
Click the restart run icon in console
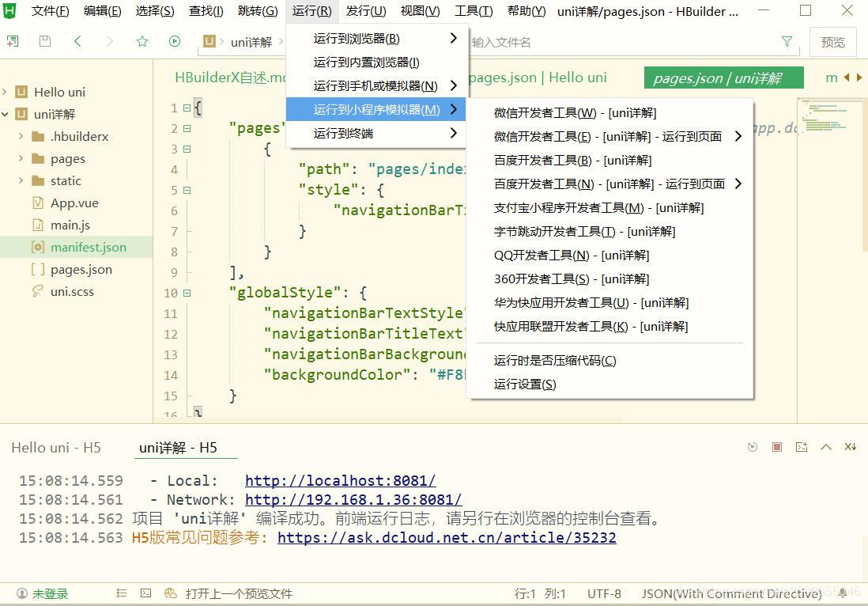[753, 447]
